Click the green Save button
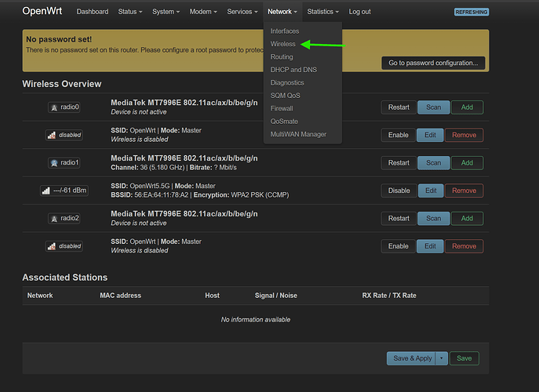 point(464,358)
